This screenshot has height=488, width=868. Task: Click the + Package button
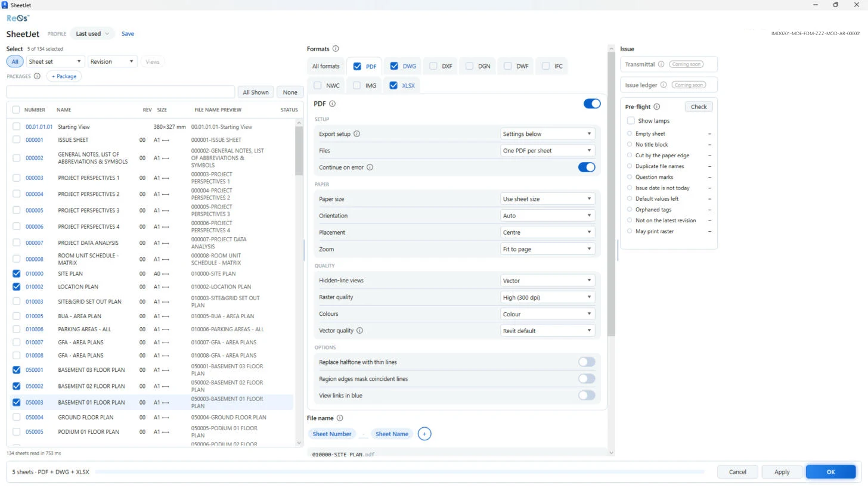64,76
